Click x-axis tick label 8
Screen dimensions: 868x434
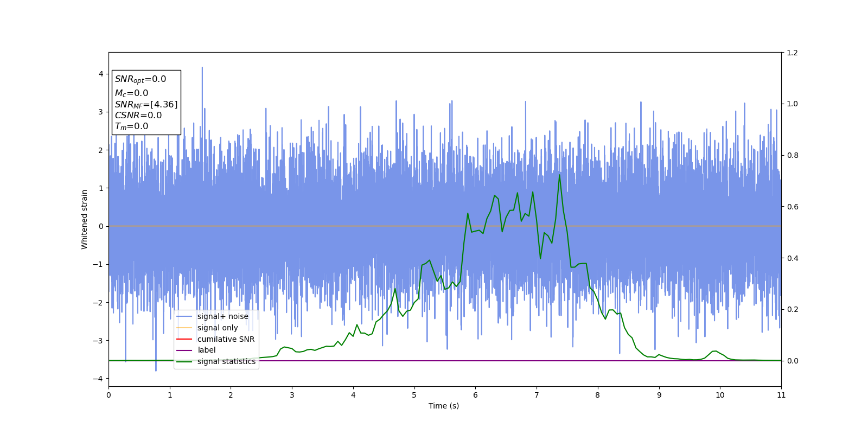pos(598,395)
